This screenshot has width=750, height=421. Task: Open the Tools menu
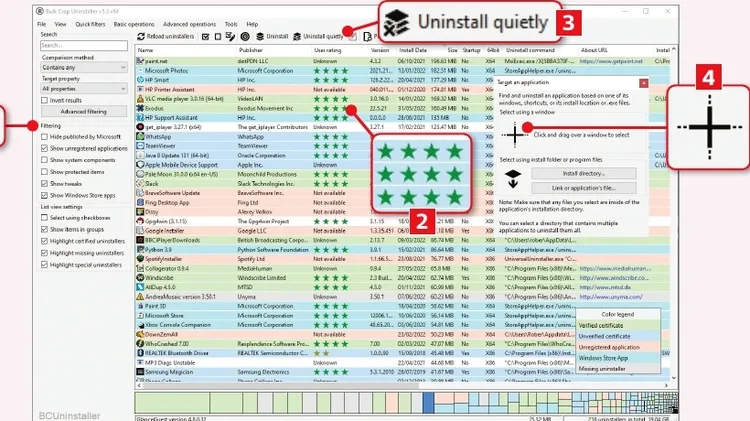tap(231, 24)
